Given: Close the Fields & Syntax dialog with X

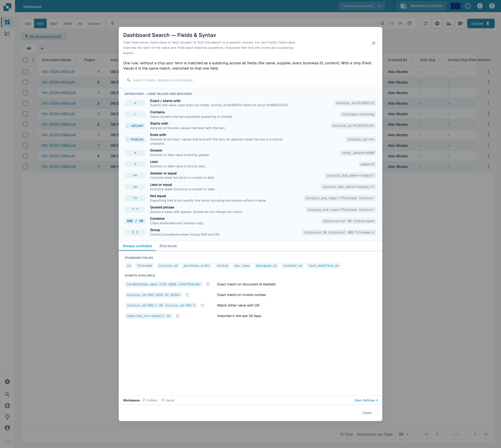Looking at the screenshot, I should [373, 43].
